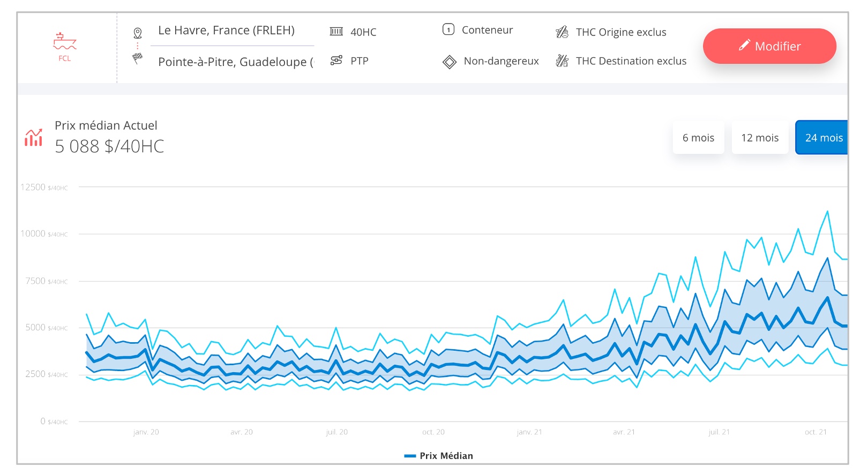This screenshot has height=473, width=868.
Task: Click the Conteneur label
Action: 488,30
